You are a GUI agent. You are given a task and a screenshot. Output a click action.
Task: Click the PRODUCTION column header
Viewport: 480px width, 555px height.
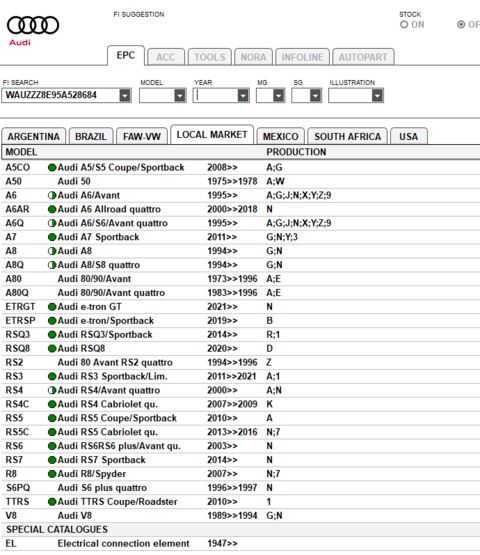(296, 152)
